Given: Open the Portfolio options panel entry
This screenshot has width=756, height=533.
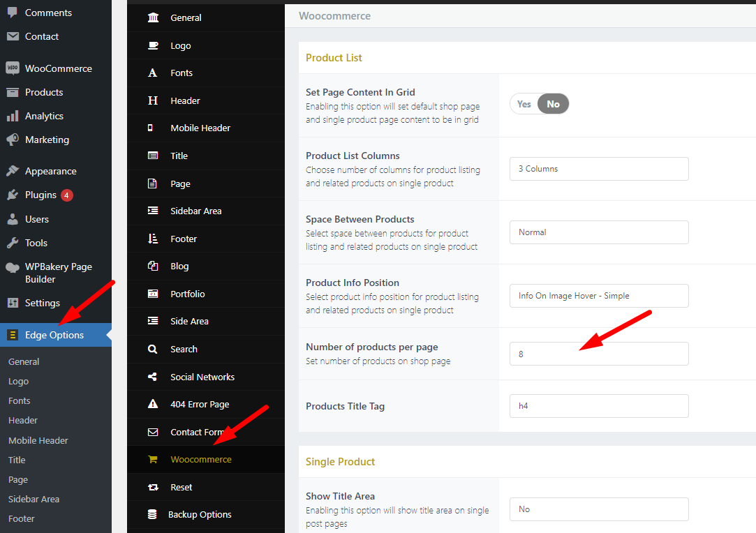Looking at the screenshot, I should [206, 294].
